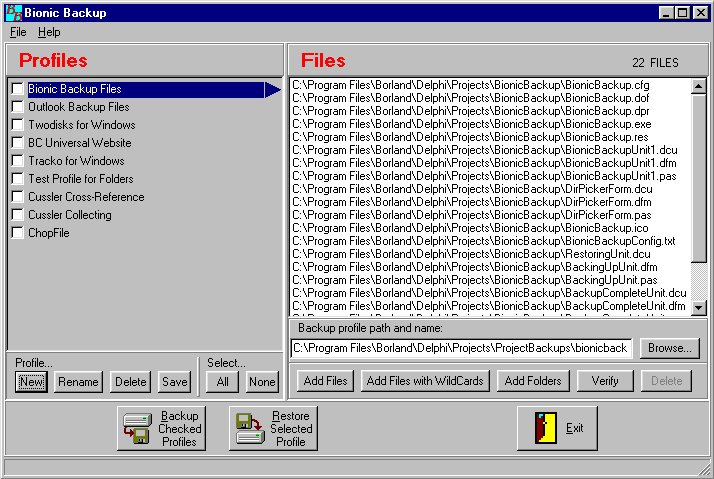
Task: Click the Add Folders button
Action: 534,380
